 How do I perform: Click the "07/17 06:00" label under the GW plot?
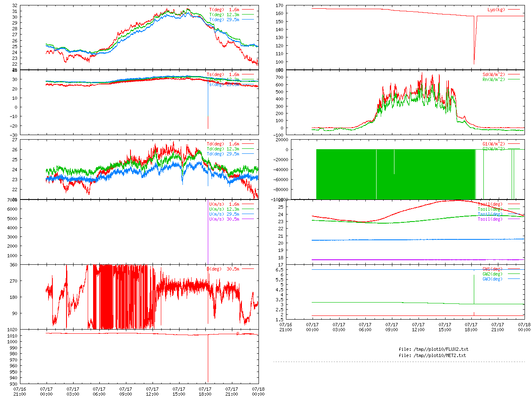coord(365,327)
